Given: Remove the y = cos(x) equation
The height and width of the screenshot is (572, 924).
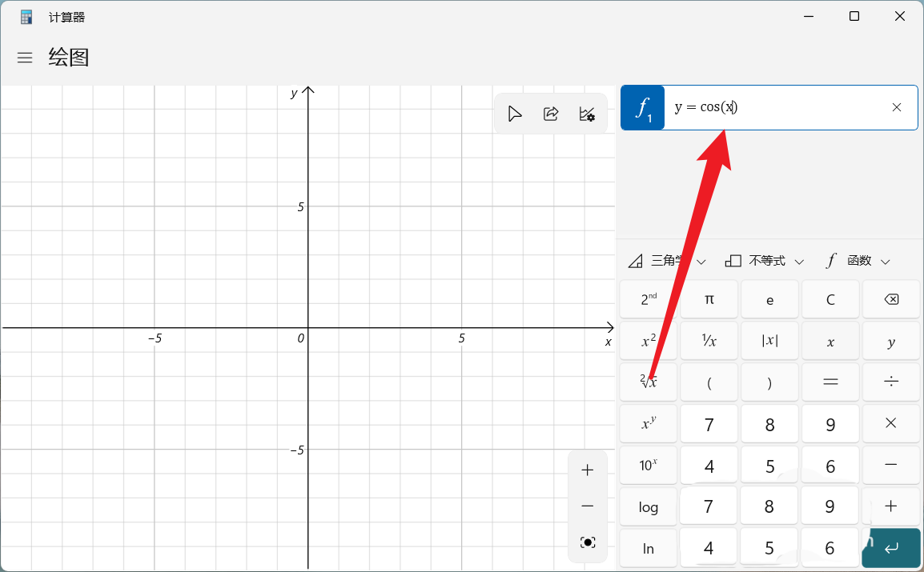Looking at the screenshot, I should point(897,107).
